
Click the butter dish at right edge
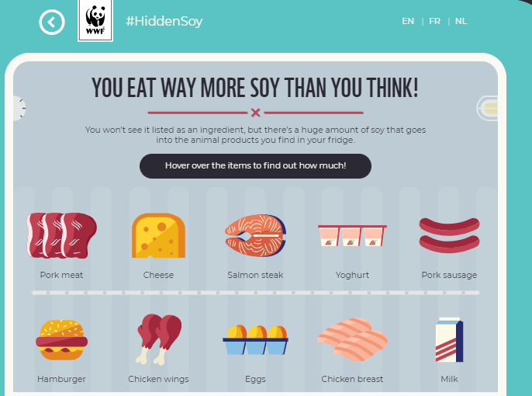click(487, 109)
